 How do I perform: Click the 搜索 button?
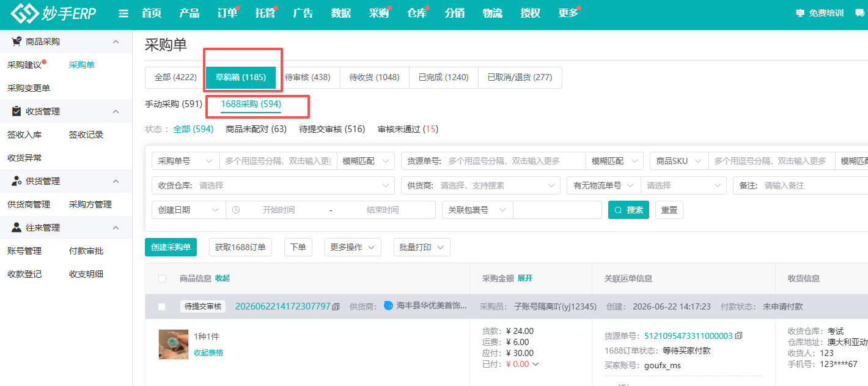628,210
